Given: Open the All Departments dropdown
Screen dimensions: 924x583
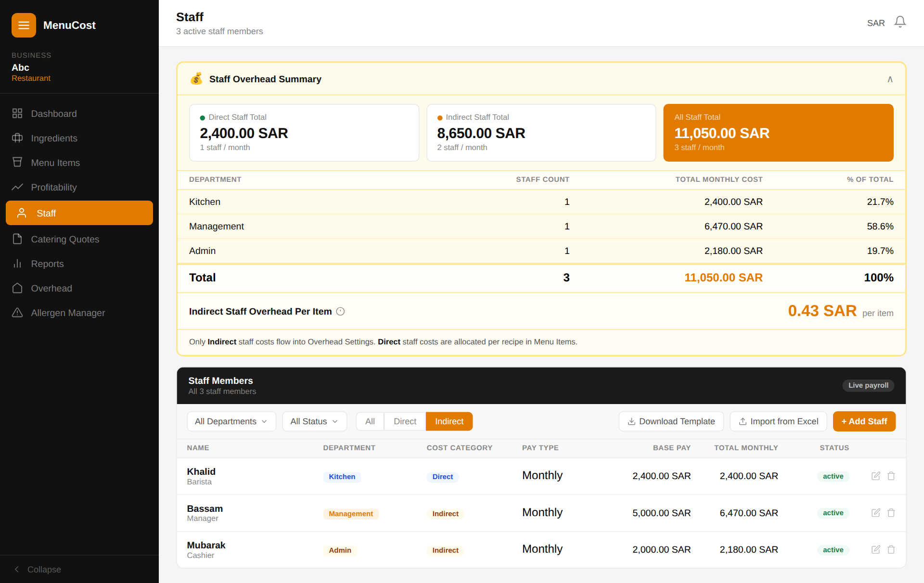Looking at the screenshot, I should tap(231, 421).
